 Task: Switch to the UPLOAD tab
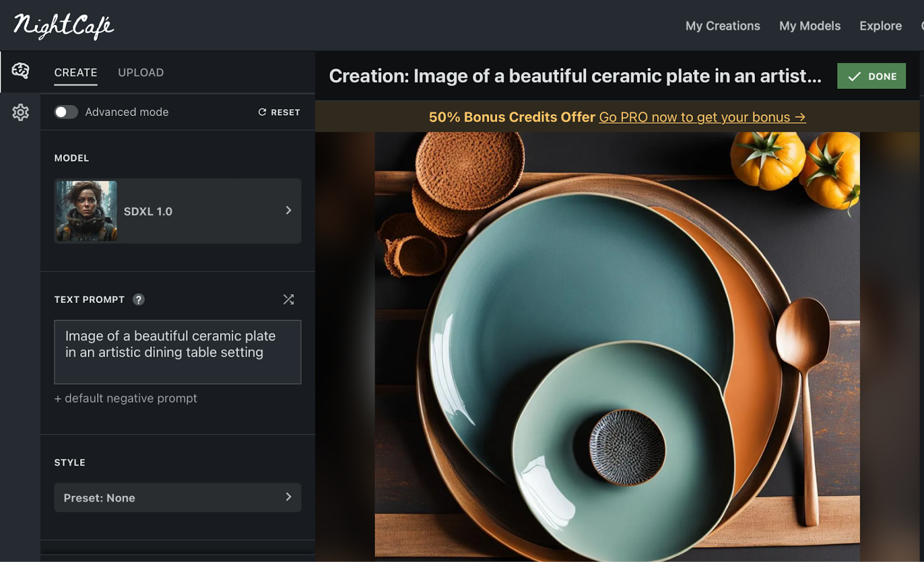pyautogui.click(x=141, y=73)
